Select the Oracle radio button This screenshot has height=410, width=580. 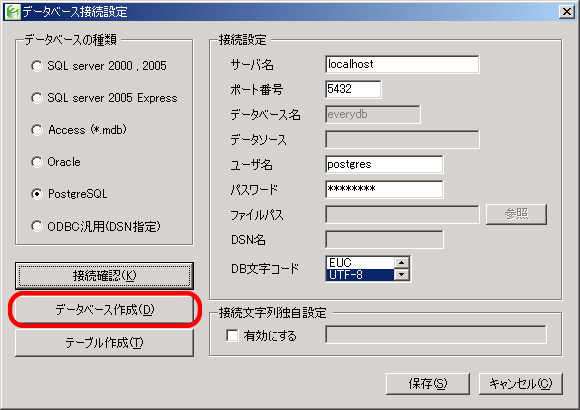[37, 162]
